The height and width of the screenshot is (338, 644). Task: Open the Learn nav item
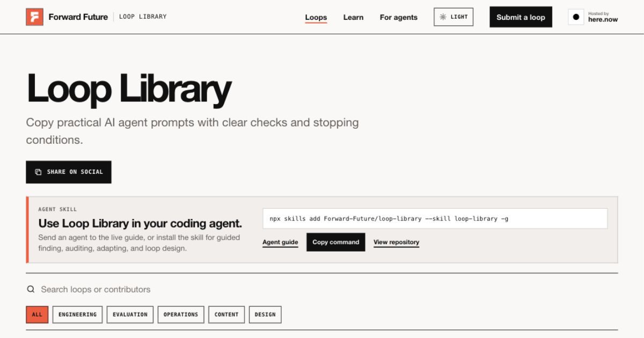coord(353,17)
